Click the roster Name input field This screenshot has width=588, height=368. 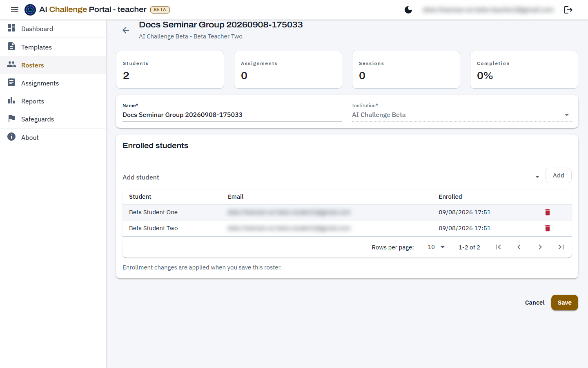[232, 115]
